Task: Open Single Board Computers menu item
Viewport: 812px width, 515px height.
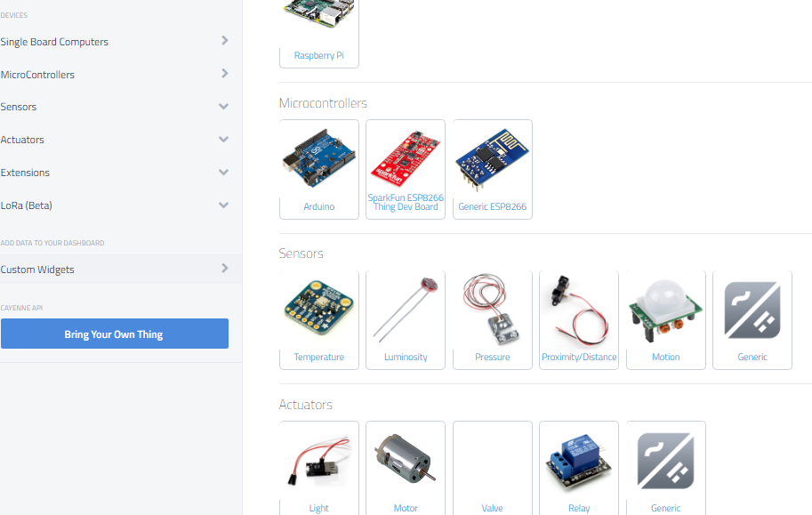Action: click(54, 42)
